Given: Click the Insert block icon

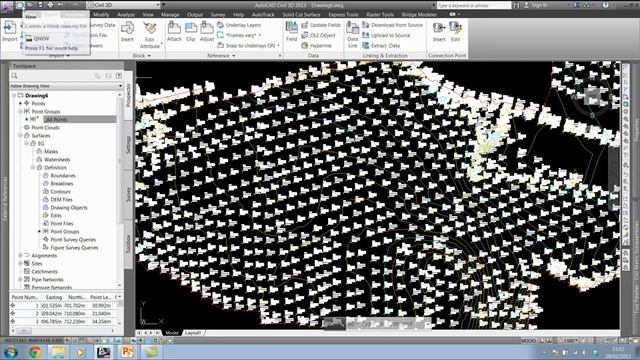Looking at the screenshot, I should (x=127, y=31).
